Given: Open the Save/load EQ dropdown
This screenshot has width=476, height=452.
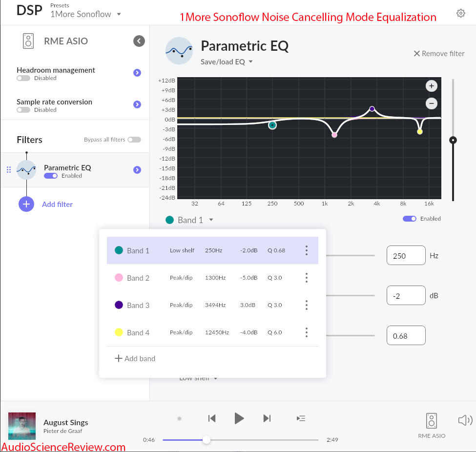Looking at the screenshot, I should point(227,62).
